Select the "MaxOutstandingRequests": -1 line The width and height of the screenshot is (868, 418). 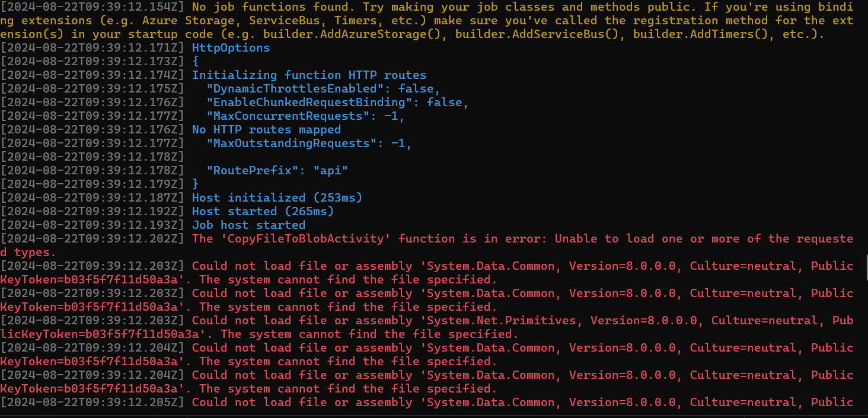(x=309, y=143)
